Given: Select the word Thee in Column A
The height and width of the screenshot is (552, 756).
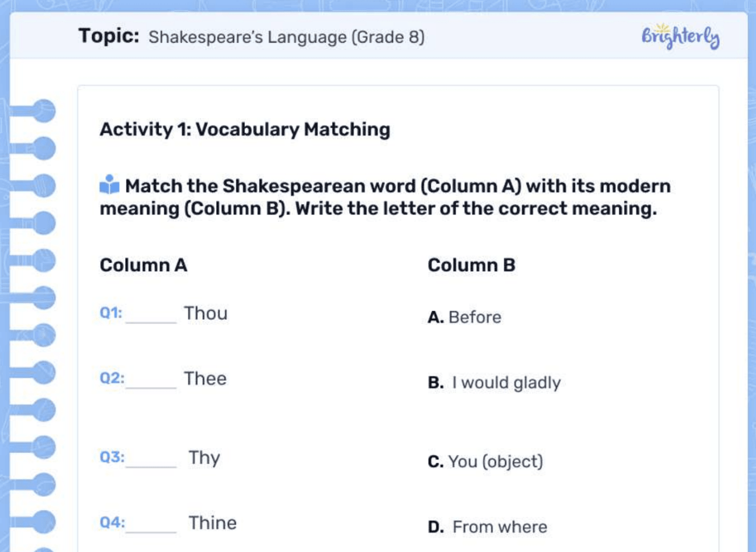Looking at the screenshot, I should pyautogui.click(x=205, y=379).
